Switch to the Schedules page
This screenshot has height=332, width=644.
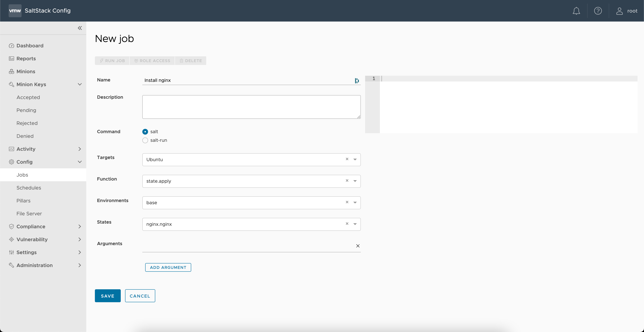[x=29, y=188]
